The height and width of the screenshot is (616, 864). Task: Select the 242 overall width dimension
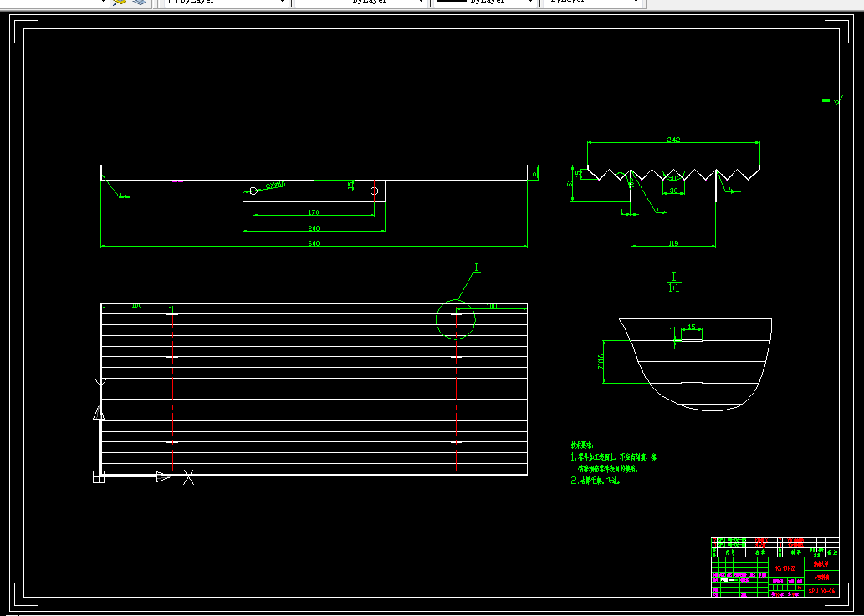(673, 140)
